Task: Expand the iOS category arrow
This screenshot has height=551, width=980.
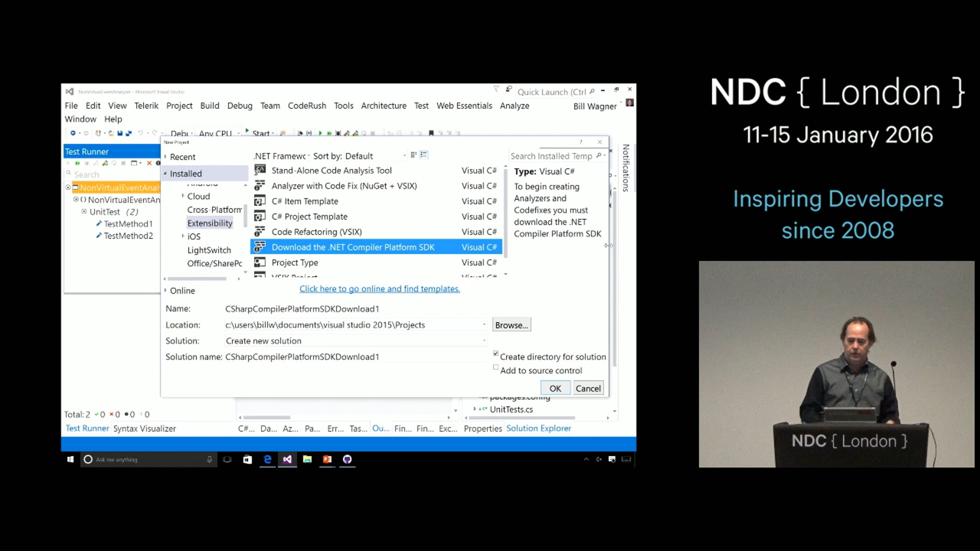Action: point(183,236)
